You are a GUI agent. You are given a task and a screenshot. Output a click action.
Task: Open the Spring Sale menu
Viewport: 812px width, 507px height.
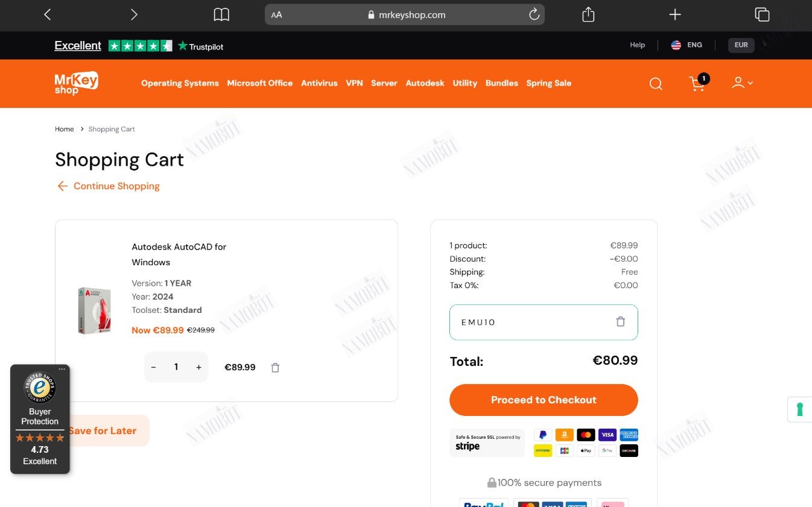point(548,83)
